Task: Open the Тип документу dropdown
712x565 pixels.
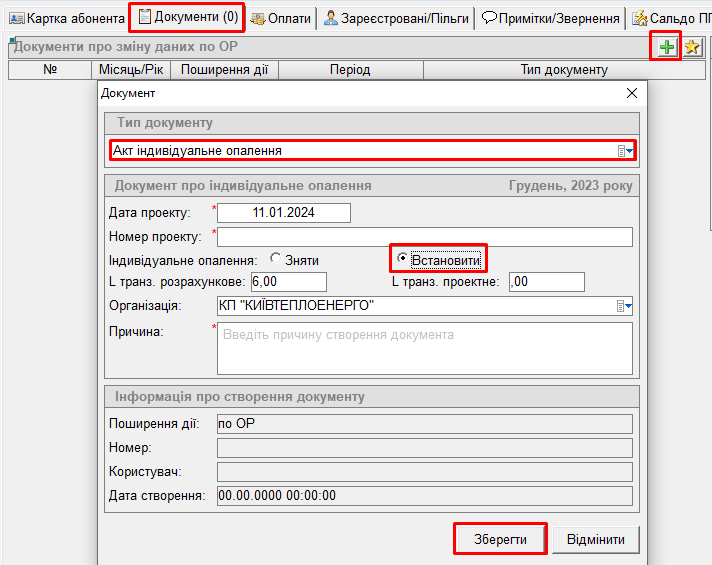Action: click(x=625, y=150)
